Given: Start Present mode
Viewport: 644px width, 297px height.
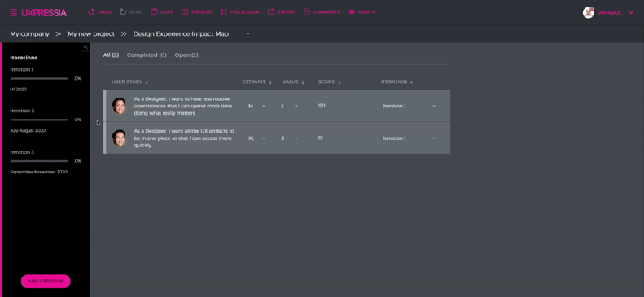Looking at the screenshot, I should 197,12.
